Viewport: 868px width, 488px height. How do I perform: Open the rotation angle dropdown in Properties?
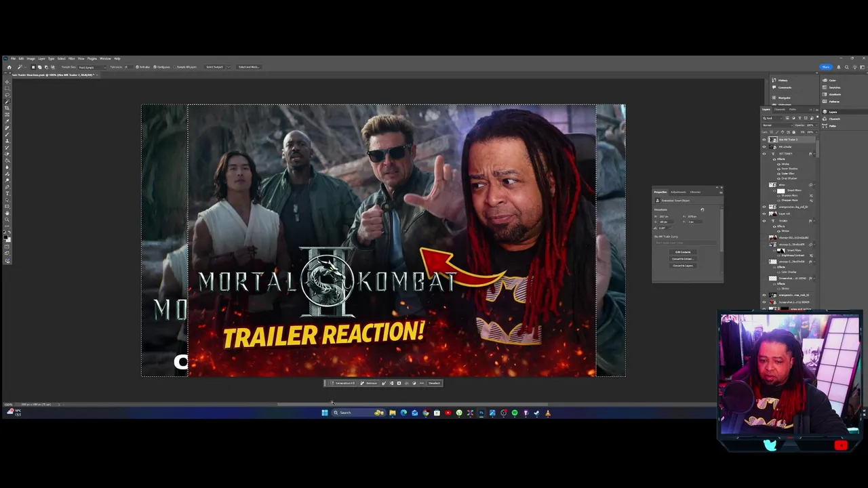(x=671, y=228)
